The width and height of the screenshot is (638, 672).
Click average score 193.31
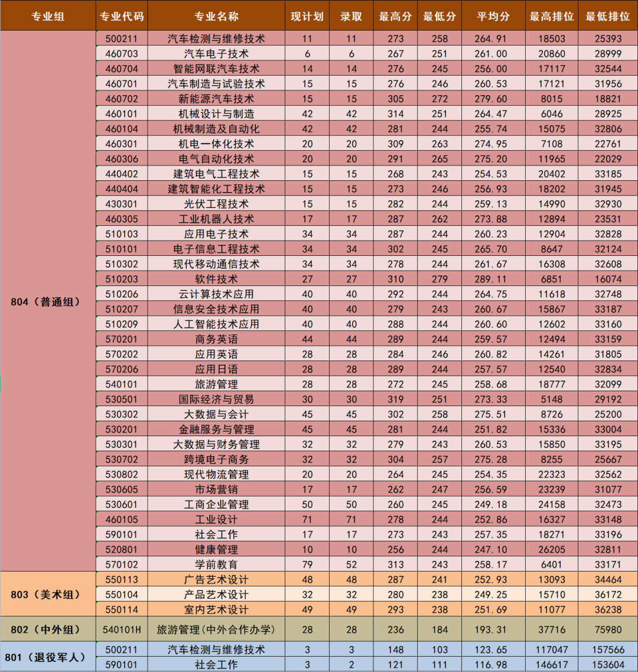[490, 629]
